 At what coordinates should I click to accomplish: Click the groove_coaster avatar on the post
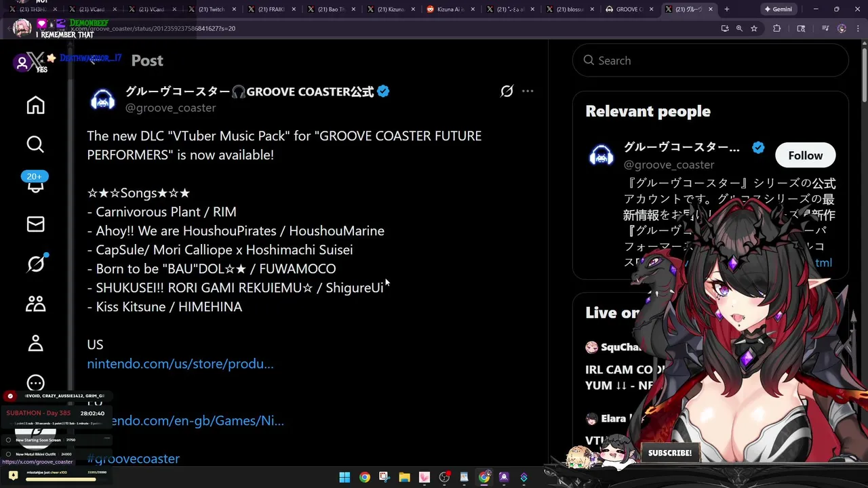tap(103, 100)
